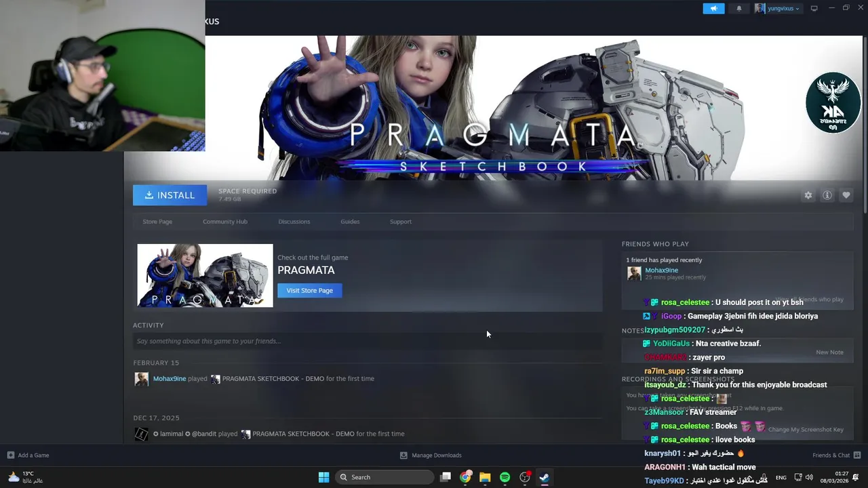Click Manage Downloads icon
The width and height of the screenshot is (868, 488).
click(403, 455)
